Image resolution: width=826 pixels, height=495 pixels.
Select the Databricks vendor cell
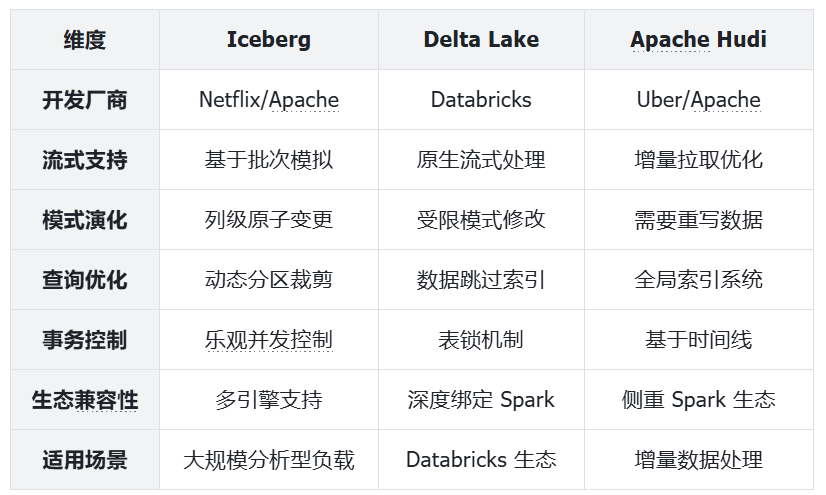481,100
